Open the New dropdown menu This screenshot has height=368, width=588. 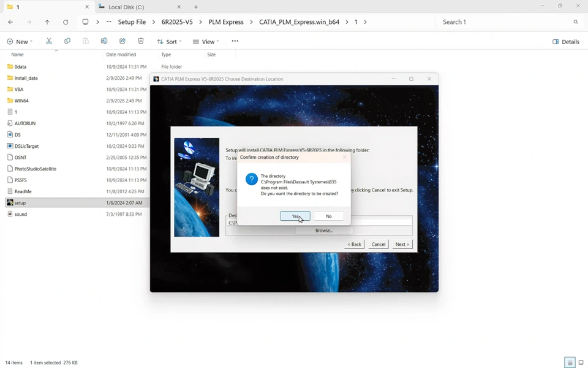pyautogui.click(x=20, y=42)
